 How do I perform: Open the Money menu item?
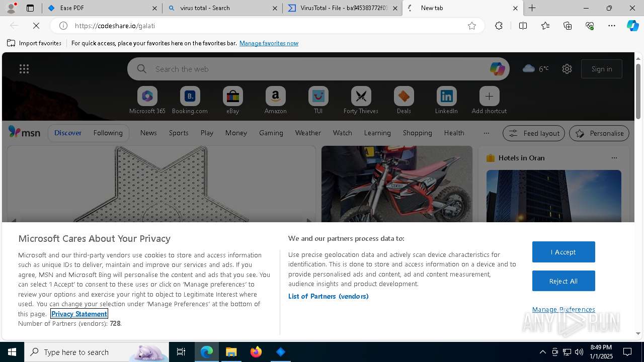pyautogui.click(x=236, y=133)
